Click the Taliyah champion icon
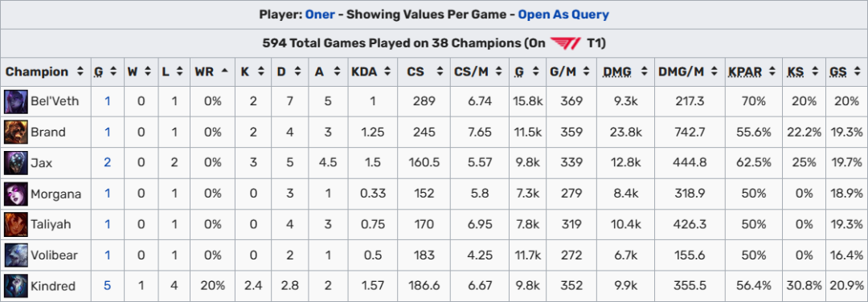The width and height of the screenshot is (868, 302). pyautogui.click(x=13, y=225)
